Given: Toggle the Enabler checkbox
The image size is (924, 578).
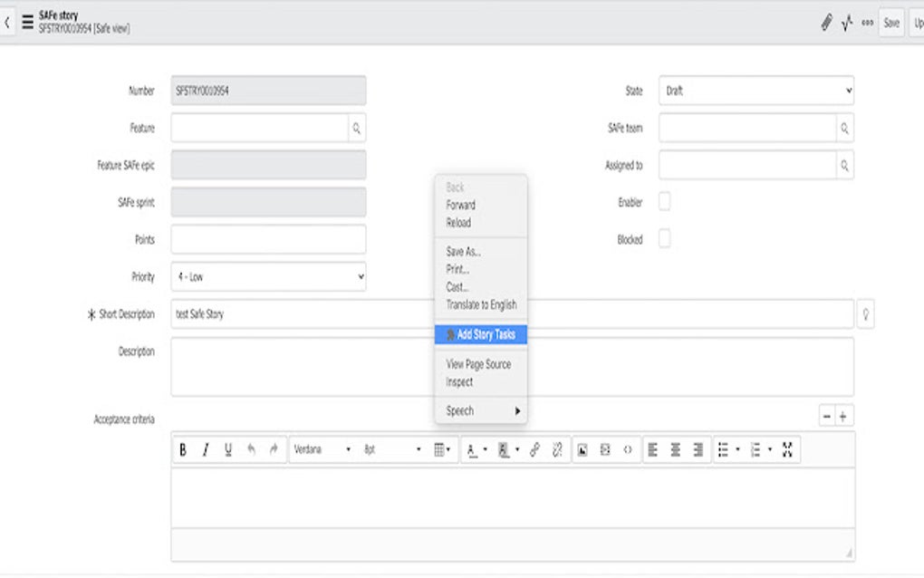Looking at the screenshot, I should pyautogui.click(x=665, y=202).
